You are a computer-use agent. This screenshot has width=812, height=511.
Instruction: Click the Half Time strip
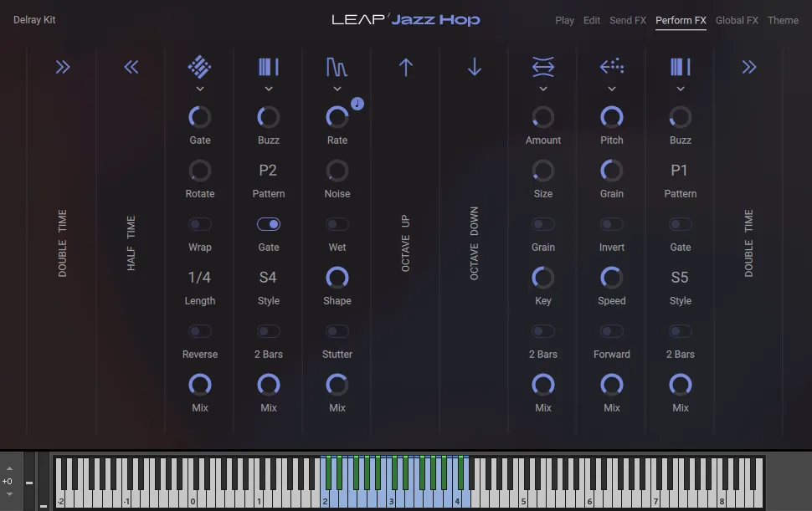[x=131, y=243]
